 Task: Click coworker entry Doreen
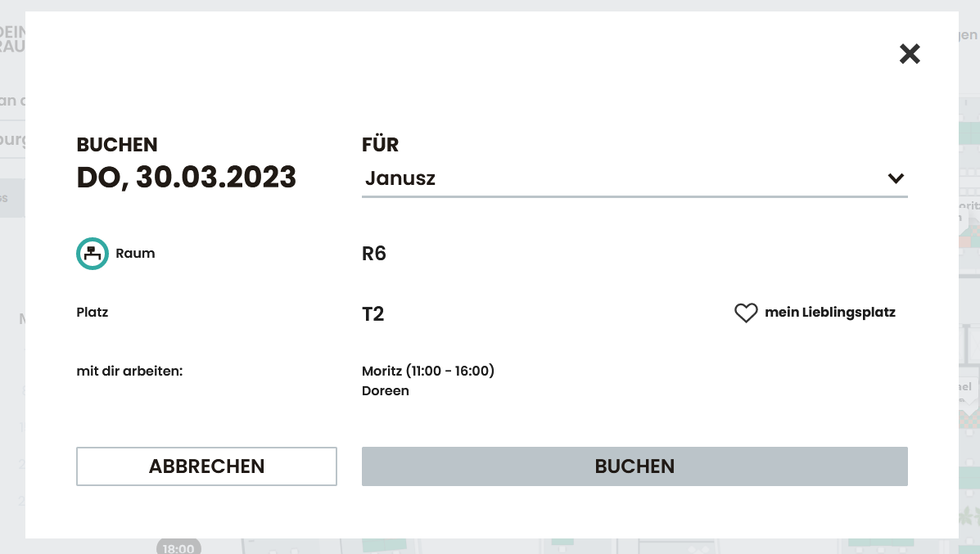click(386, 391)
